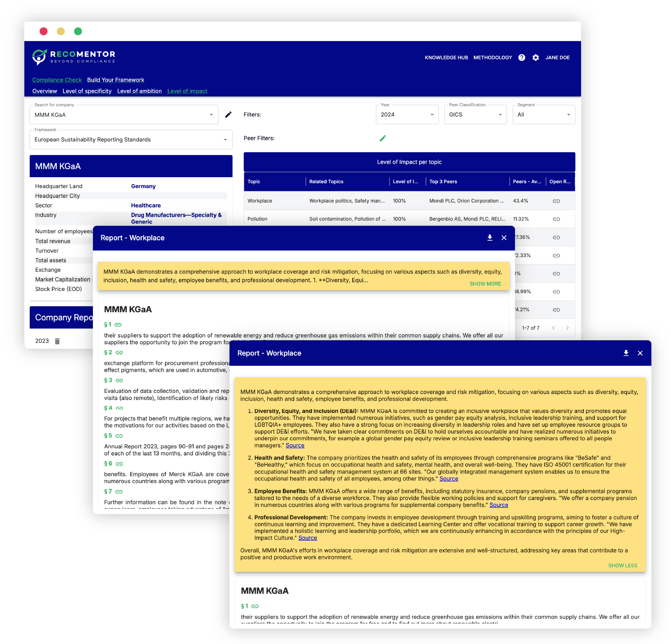Image resolution: width=671 pixels, height=644 pixels.
Task: Open report link icon in Pollution row
Action: point(556,219)
